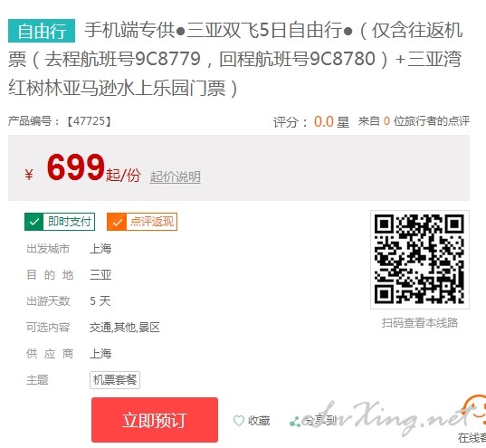Click the red 立即预订 booking button
486x448 pixels.
155,420
